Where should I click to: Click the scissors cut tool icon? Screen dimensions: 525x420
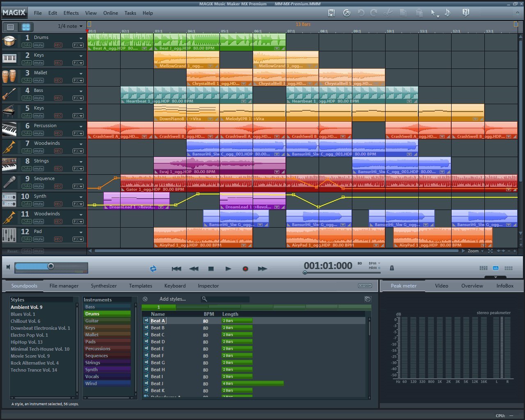click(388, 13)
